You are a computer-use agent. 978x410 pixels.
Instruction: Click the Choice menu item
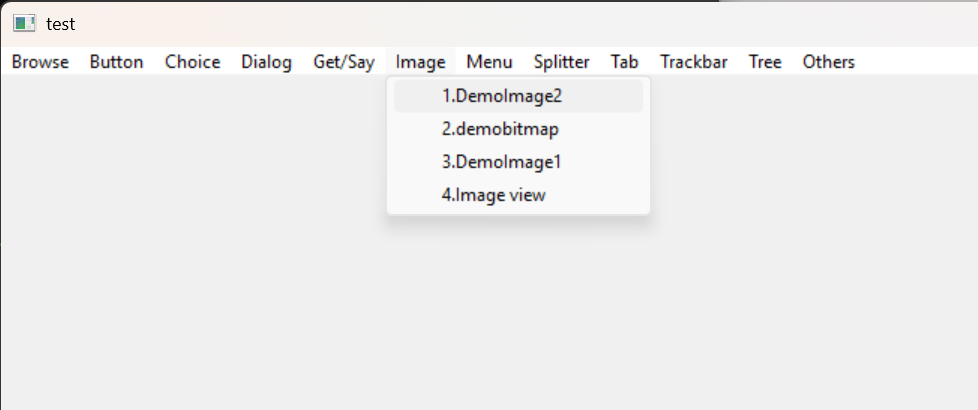[x=192, y=62]
